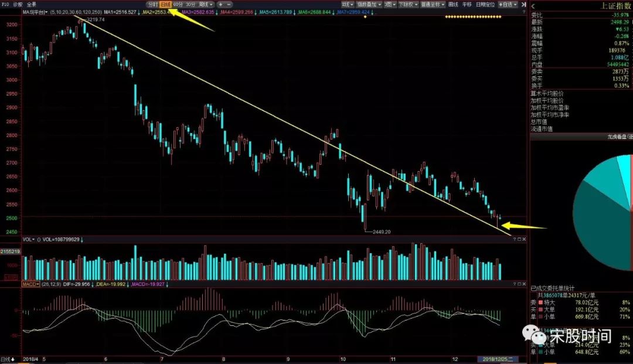Viewport: 633px width, 364px height.
Task: Click the zoom in plus button
Action: [x=221, y=4]
